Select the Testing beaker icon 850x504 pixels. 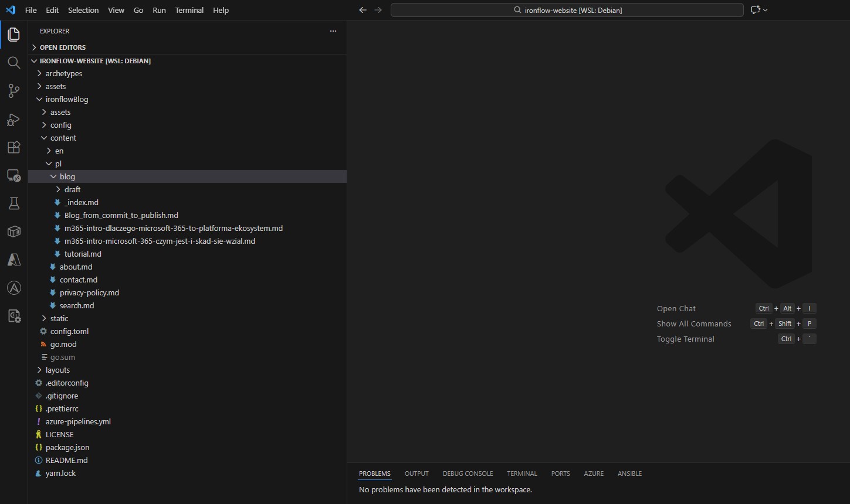[13, 203]
